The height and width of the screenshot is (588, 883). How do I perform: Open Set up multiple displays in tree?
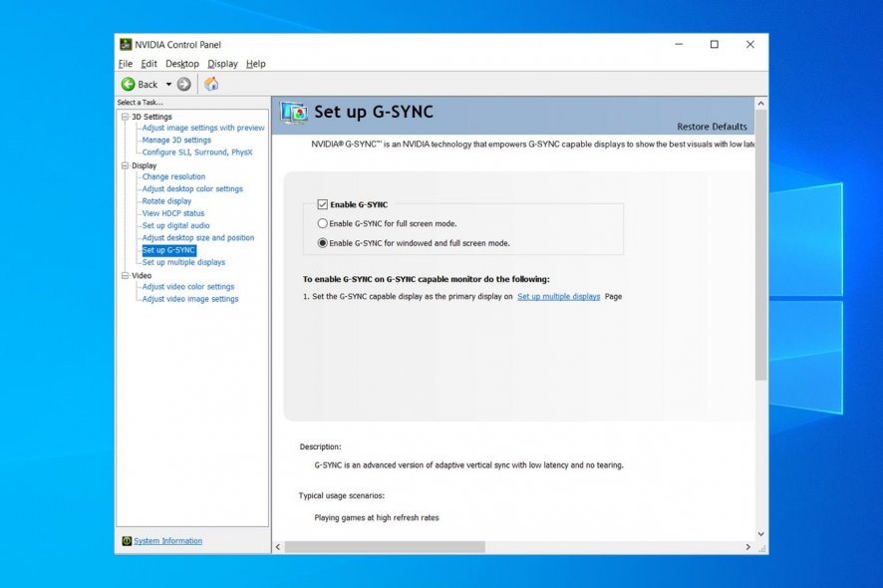[x=183, y=262]
